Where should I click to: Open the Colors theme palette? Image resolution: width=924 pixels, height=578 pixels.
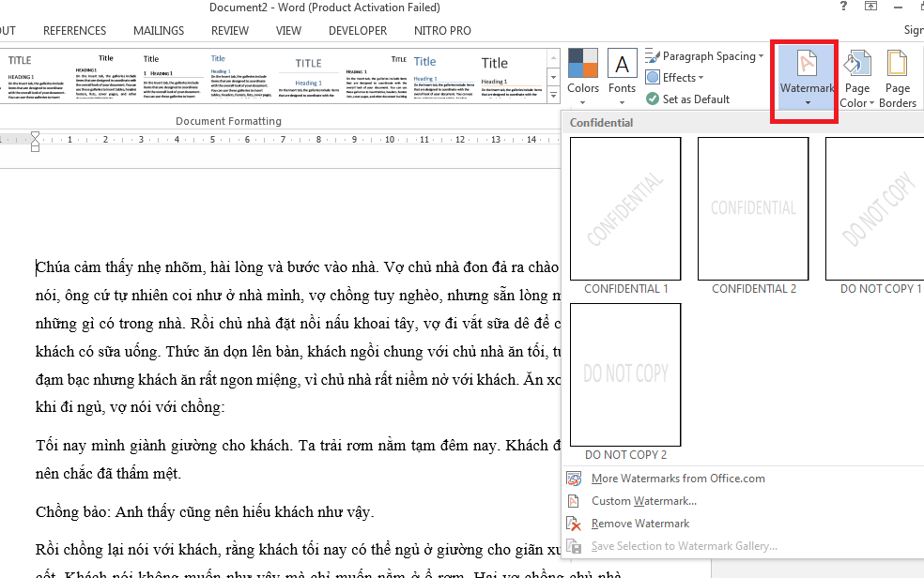[x=583, y=77]
